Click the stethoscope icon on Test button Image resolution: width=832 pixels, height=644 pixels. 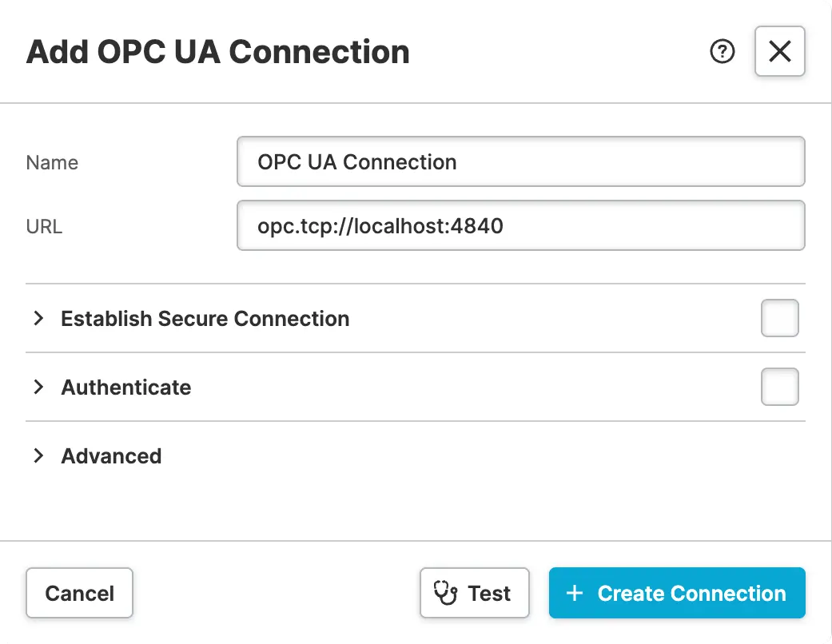pyautogui.click(x=444, y=593)
